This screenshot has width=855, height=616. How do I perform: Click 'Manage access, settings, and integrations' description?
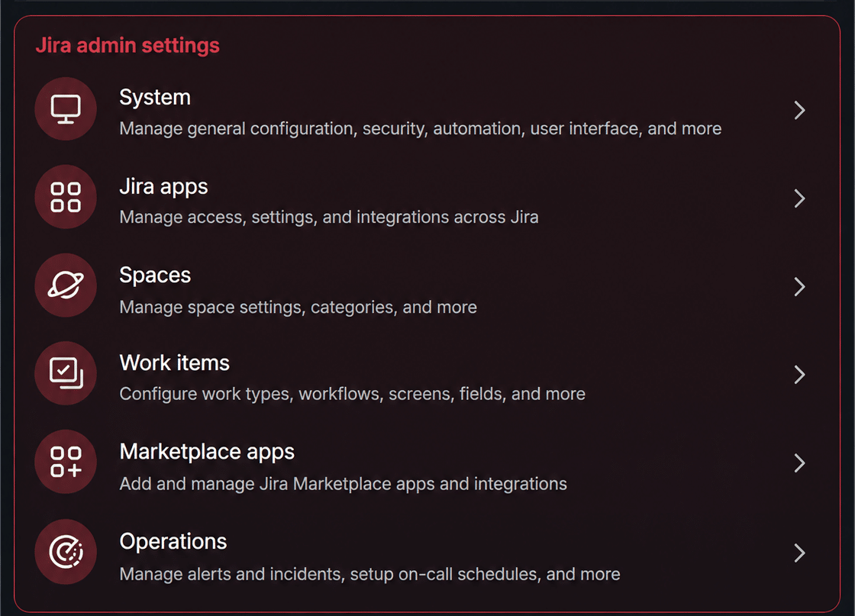329,217
